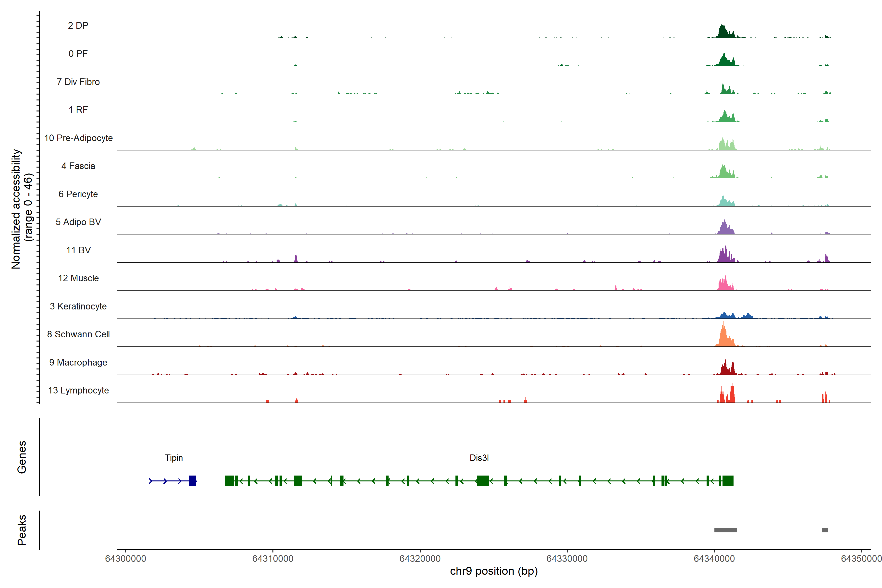Click the Genes panel label
The width and height of the screenshot is (882, 588).
coord(22,457)
